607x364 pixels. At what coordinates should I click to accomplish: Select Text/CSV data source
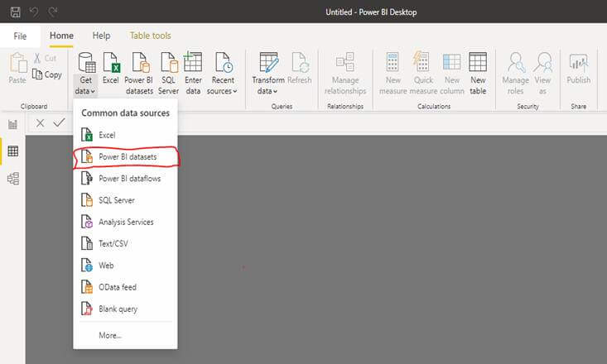coord(125,243)
